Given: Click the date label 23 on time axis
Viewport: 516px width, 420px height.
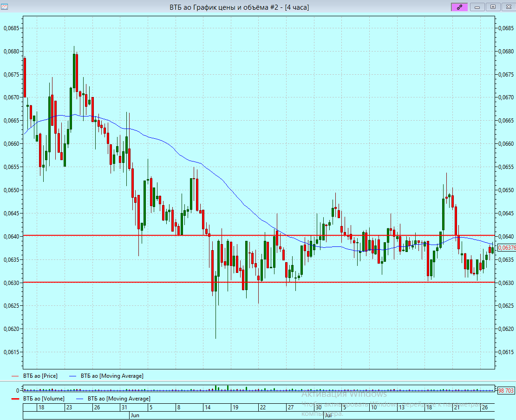Looking at the screenshot, I should pyautogui.click(x=69, y=407).
